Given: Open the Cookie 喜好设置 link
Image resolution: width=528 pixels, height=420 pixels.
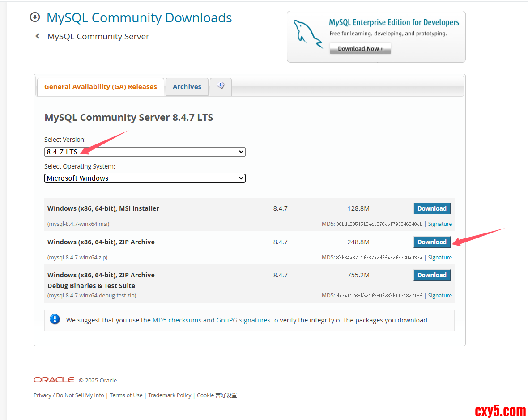Looking at the screenshot, I should click(217, 395).
